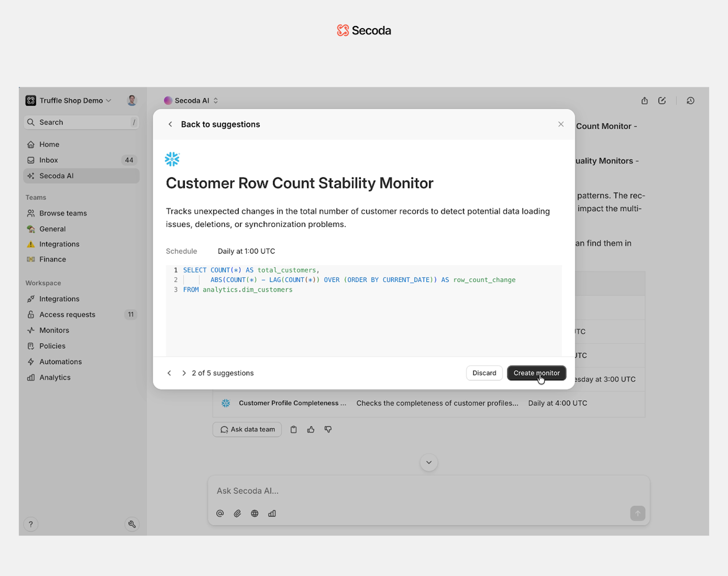Click the Customer Profile Completeness row

click(x=429, y=403)
